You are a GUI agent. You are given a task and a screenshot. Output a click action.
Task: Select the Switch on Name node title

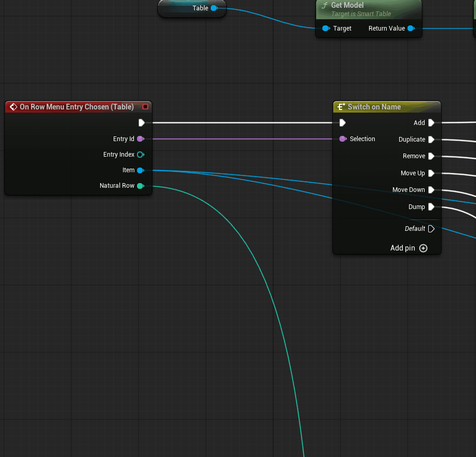(x=374, y=107)
